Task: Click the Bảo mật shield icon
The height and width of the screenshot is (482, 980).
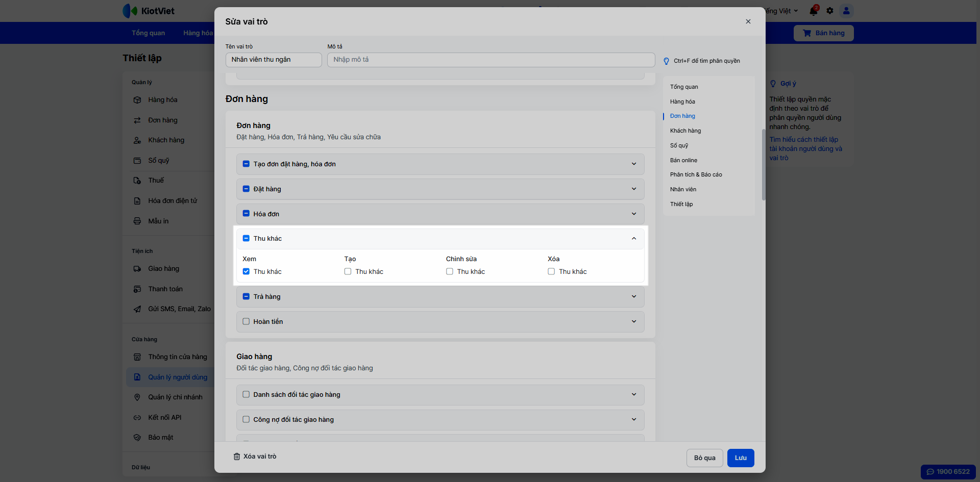Action: point(137,438)
